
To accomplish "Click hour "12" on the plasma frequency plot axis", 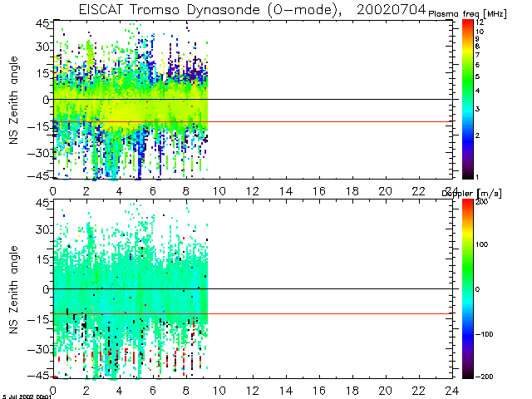I will 253,191.
